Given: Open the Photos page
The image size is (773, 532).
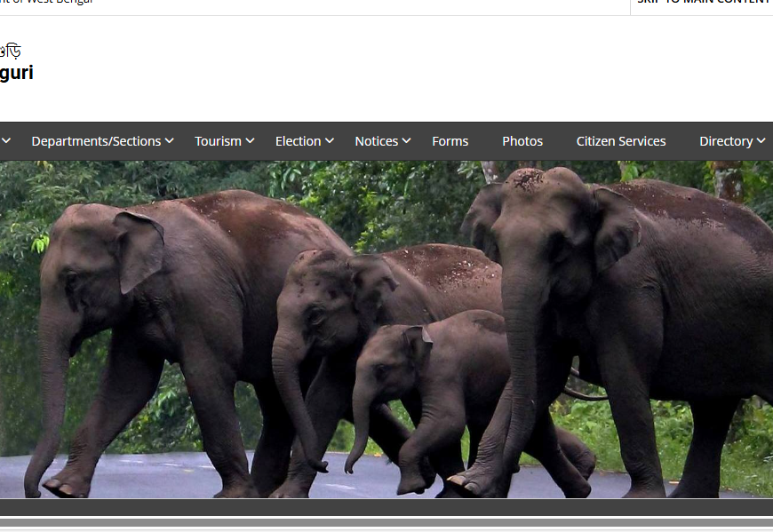Looking at the screenshot, I should coord(522,141).
